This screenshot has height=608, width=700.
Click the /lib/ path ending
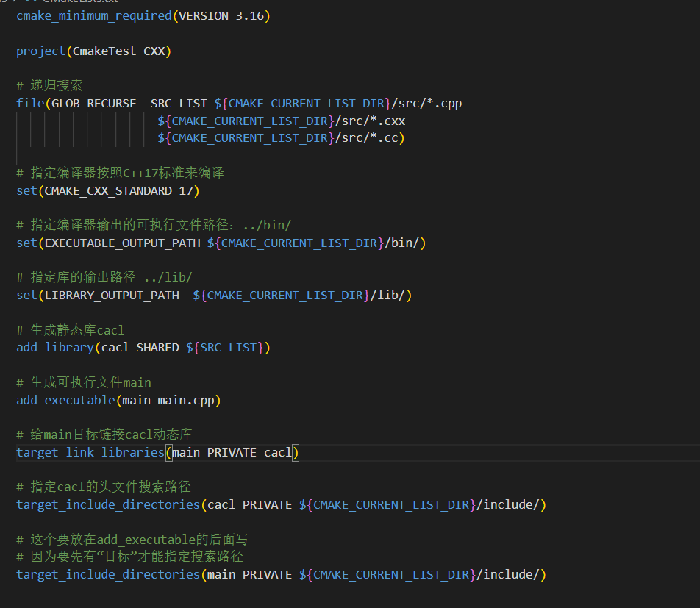pos(387,296)
